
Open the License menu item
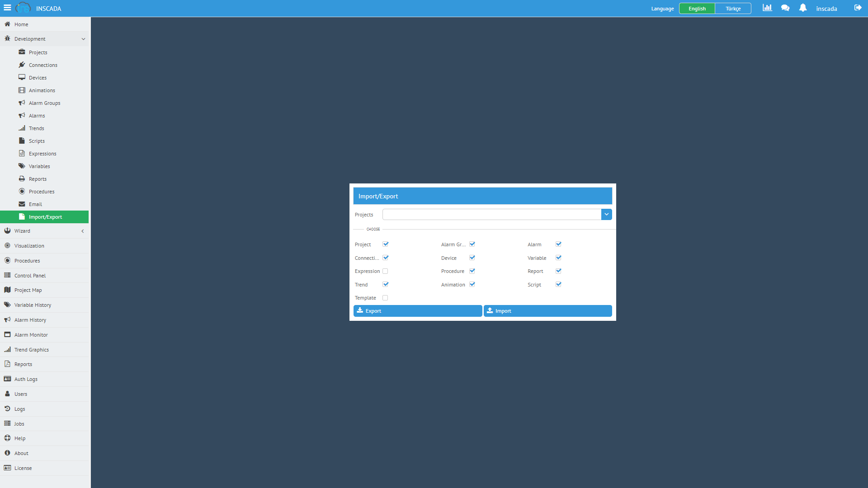point(44,468)
